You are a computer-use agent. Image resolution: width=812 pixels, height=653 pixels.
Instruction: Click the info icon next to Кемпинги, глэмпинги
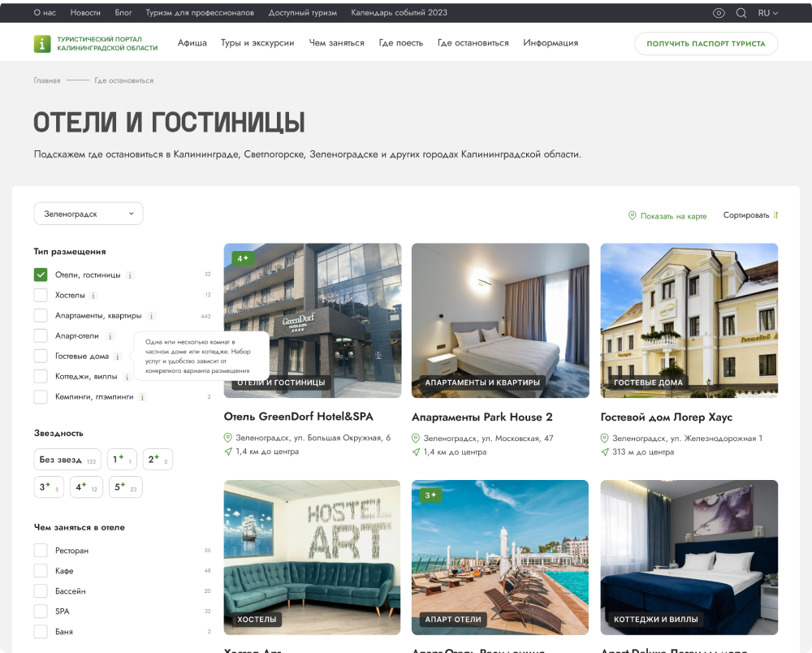[x=142, y=397]
